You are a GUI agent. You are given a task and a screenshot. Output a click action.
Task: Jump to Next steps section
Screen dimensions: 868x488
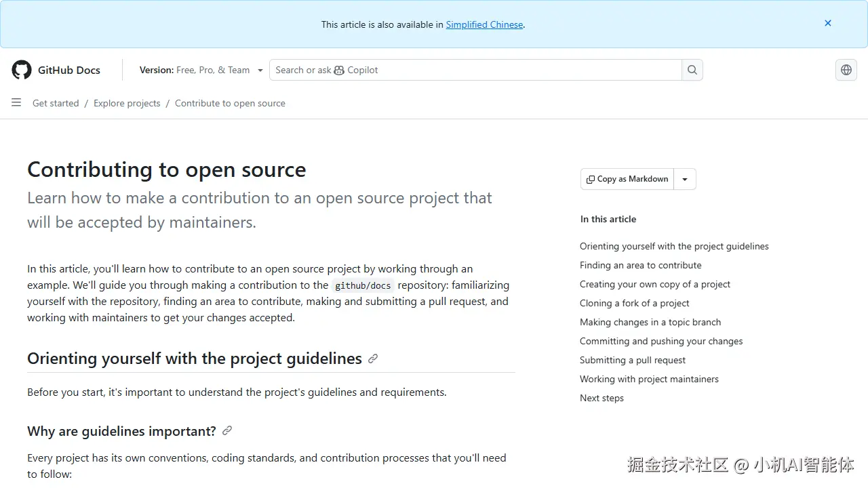tap(601, 398)
